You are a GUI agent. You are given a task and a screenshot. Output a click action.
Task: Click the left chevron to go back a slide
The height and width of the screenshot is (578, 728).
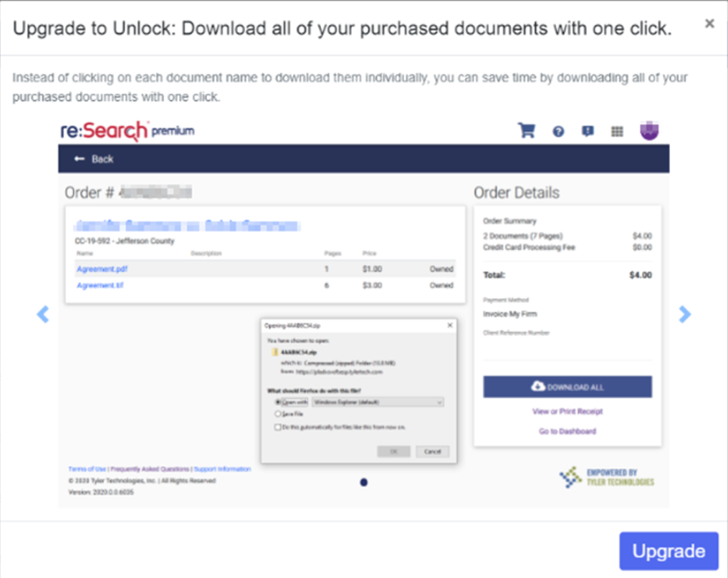click(x=44, y=314)
